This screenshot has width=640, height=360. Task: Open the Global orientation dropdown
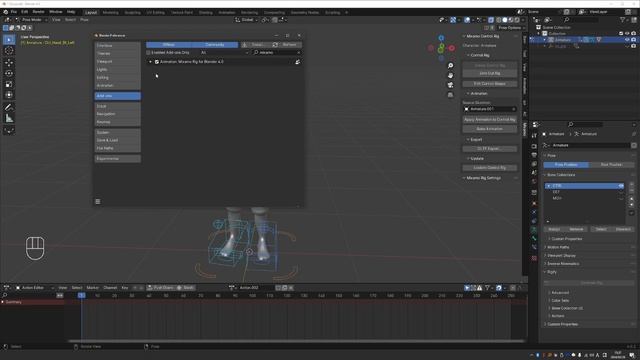[x=246, y=20]
